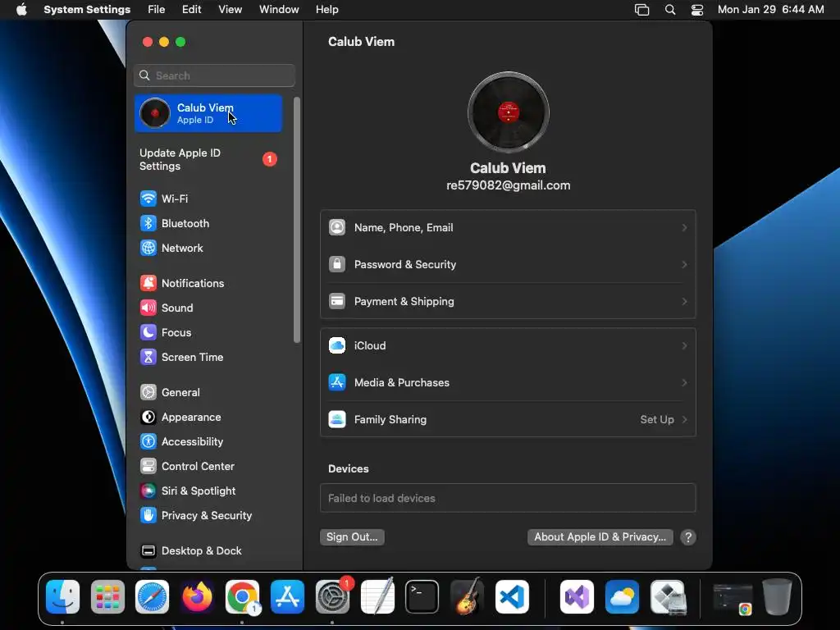
Task: Click the Payment & Shipping card icon
Action: (337, 302)
